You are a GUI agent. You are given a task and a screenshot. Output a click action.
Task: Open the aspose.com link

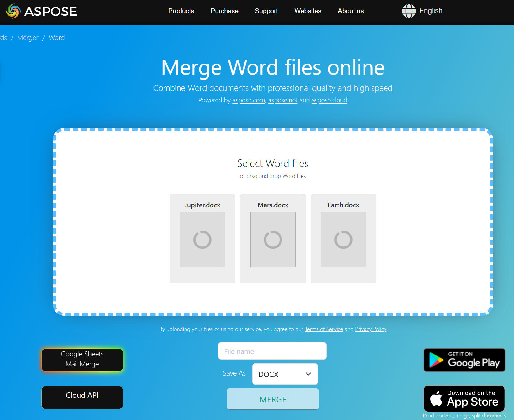pos(249,100)
